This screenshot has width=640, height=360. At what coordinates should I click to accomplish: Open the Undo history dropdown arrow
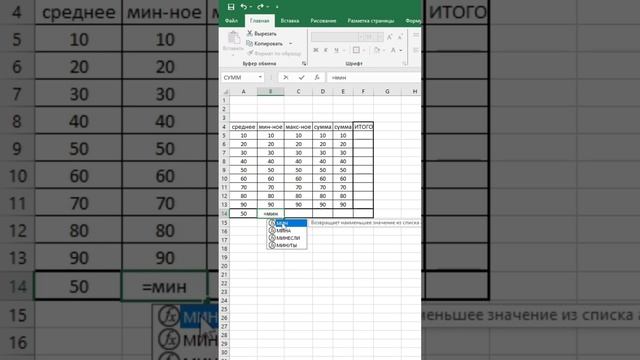250,7
